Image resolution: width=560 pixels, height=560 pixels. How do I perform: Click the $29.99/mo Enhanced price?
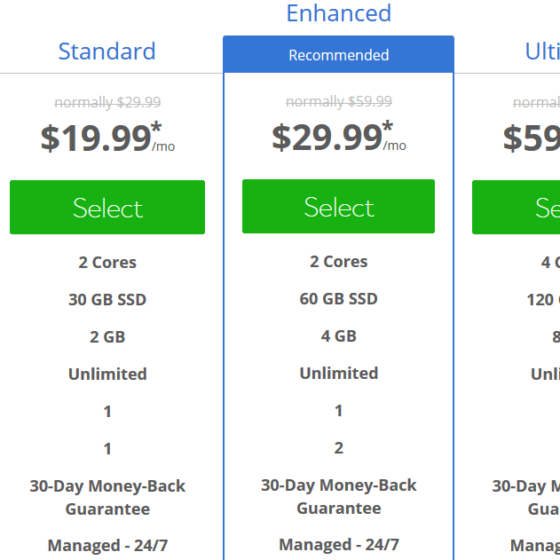(339, 137)
